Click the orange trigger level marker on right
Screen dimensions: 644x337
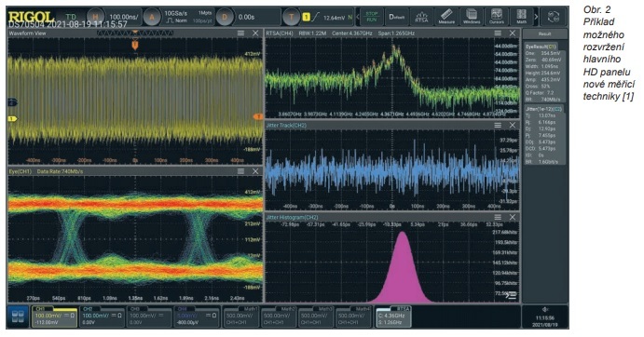(x=257, y=117)
